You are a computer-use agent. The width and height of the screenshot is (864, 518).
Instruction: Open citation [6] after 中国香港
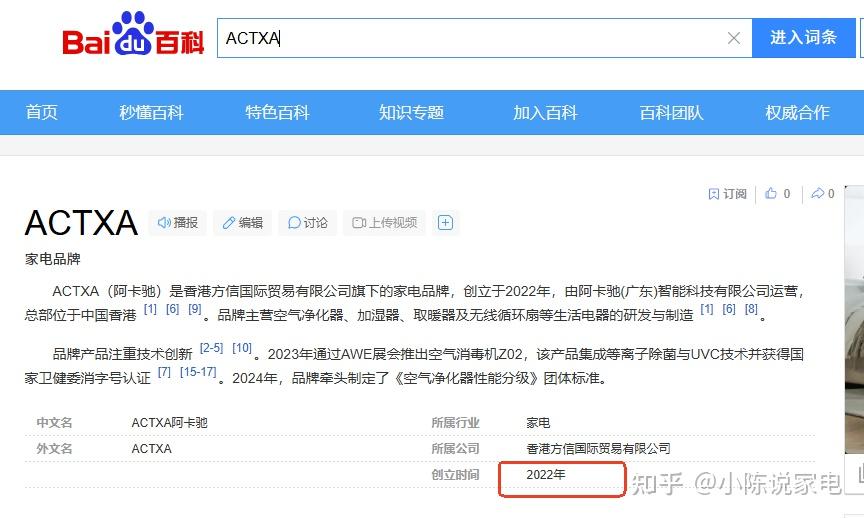pyautogui.click(x=172, y=309)
